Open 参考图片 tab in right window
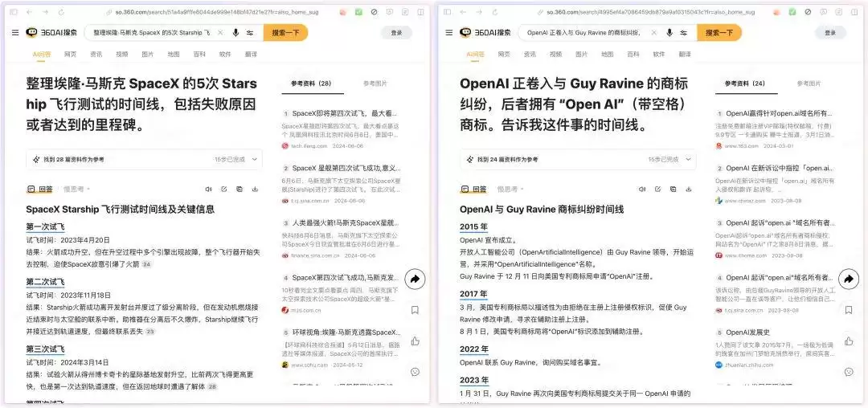 click(809, 84)
